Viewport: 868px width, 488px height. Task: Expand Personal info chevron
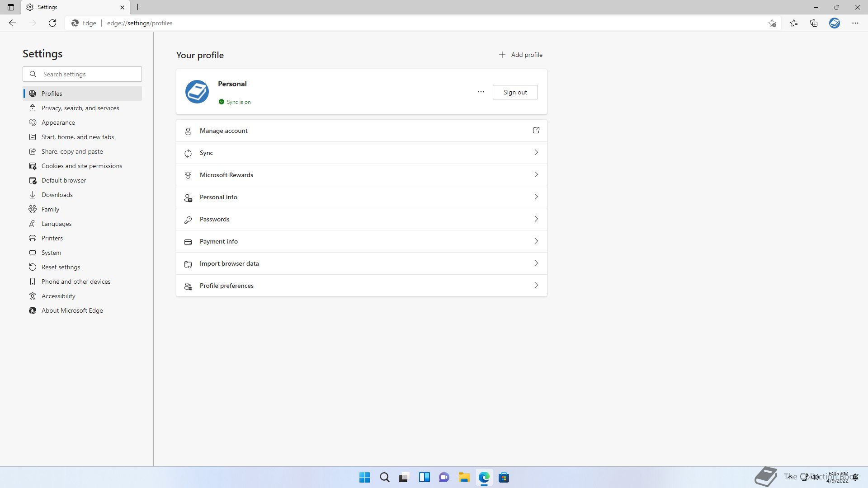pos(536,197)
